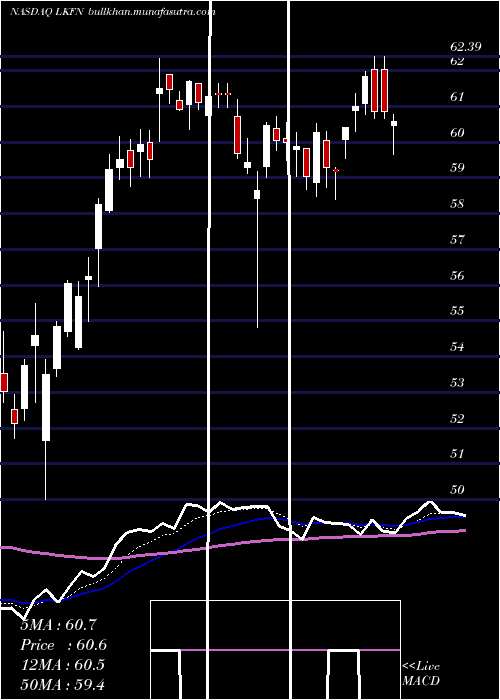Click the 53 price axis label
The width and height of the screenshot is (500, 700).
coord(457,383)
